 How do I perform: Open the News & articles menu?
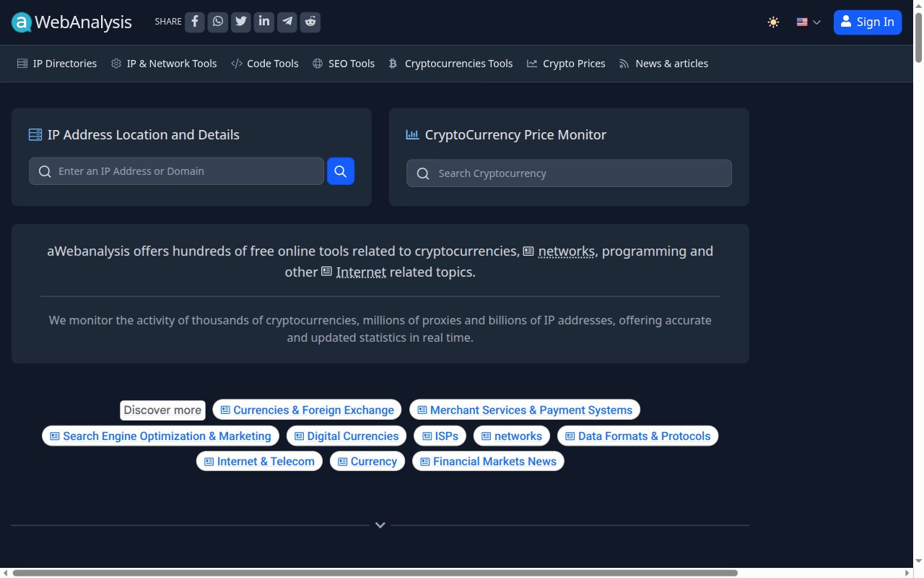click(663, 64)
